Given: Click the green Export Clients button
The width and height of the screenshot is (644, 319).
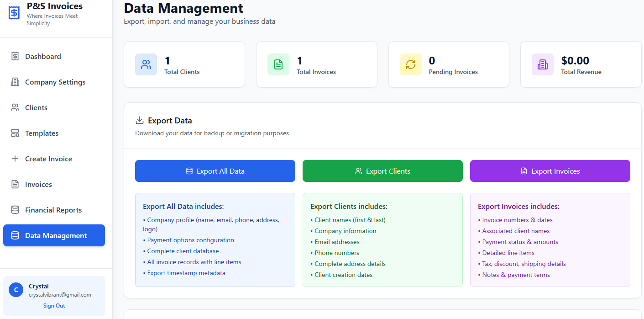Looking at the screenshot, I should point(382,170).
